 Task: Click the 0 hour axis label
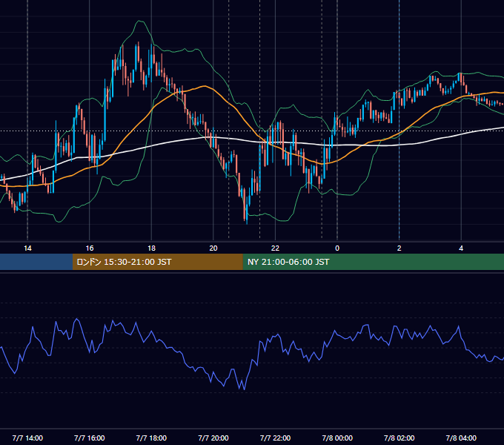(x=337, y=248)
